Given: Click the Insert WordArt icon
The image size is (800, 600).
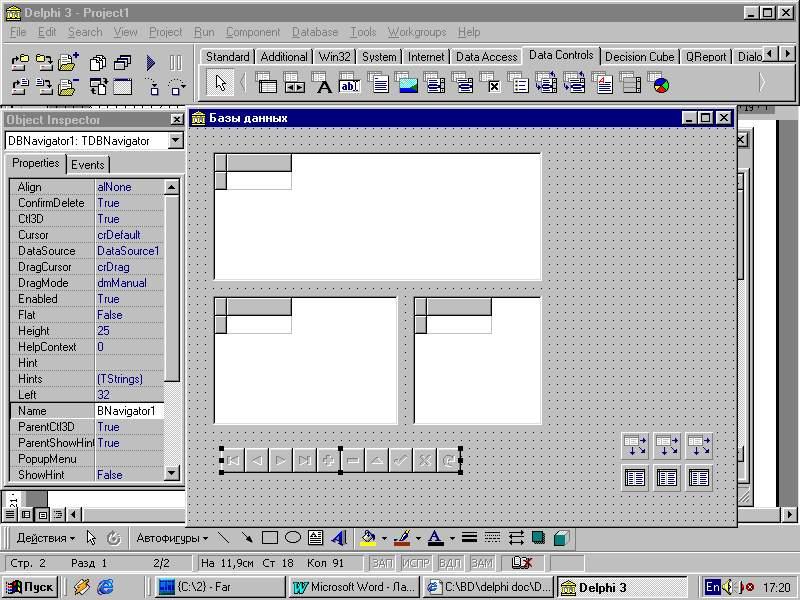Looking at the screenshot, I should coord(339,538).
